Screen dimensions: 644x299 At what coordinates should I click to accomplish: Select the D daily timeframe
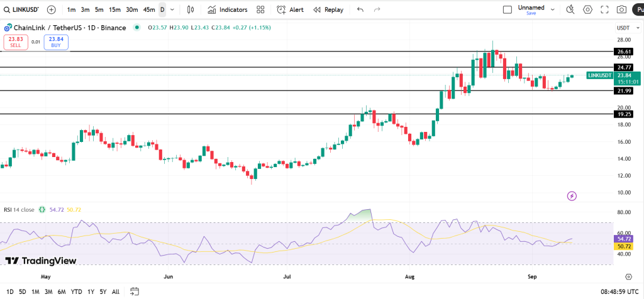coord(162,9)
